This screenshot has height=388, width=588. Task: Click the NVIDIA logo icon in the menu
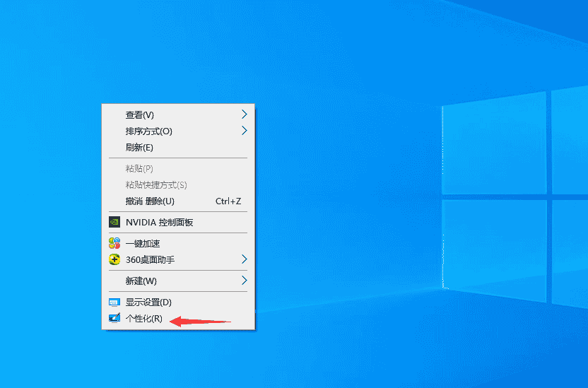pyautogui.click(x=114, y=222)
